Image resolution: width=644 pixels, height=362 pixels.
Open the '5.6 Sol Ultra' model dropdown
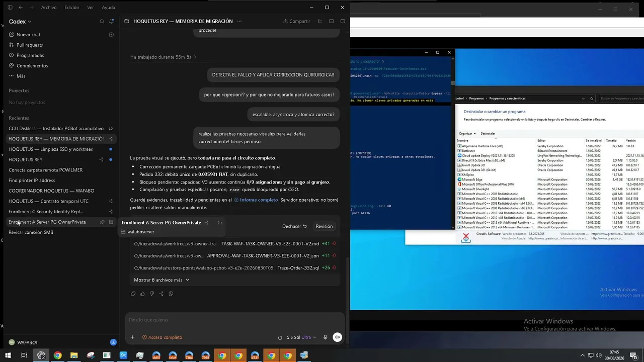(x=301, y=337)
